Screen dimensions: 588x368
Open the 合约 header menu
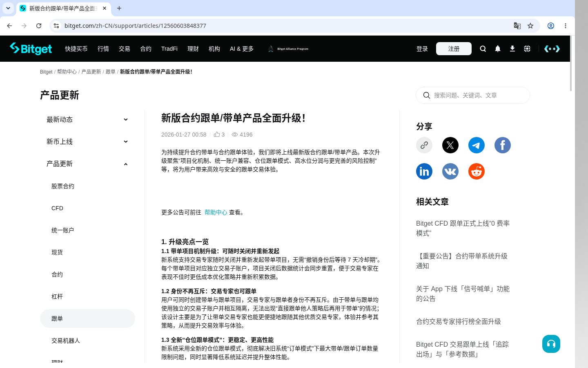(146, 49)
